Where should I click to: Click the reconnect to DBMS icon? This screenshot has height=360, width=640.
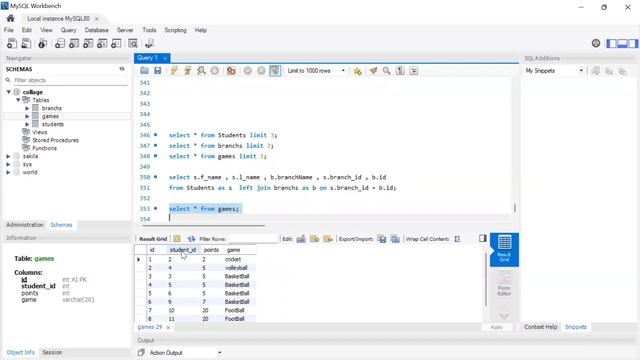pyautogui.click(x=149, y=43)
